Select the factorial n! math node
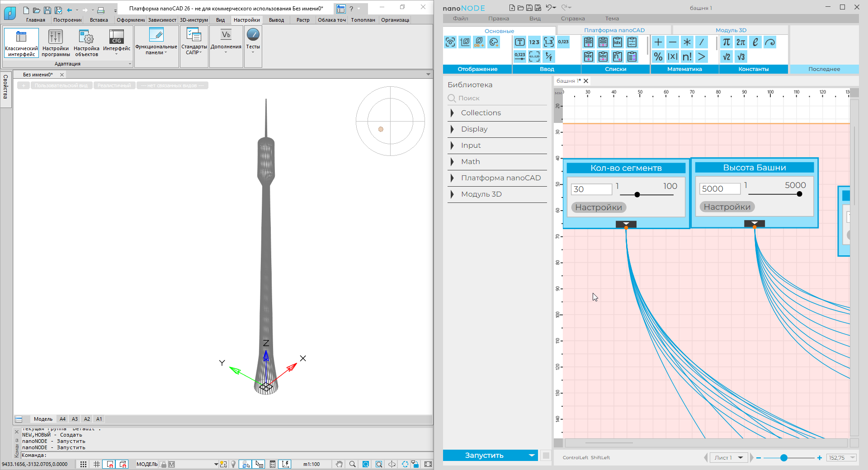 (687, 57)
